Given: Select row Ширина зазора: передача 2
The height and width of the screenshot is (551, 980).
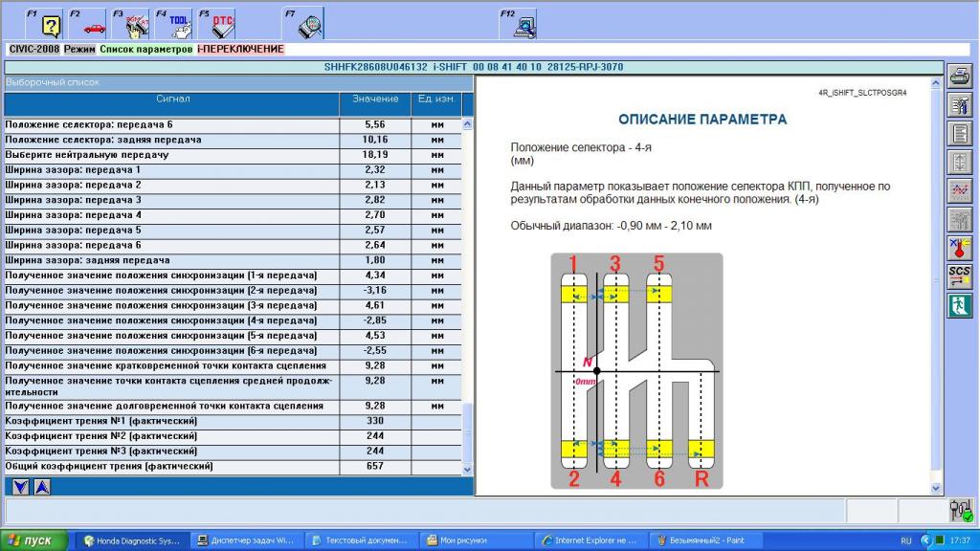Looking at the screenshot, I should pyautogui.click(x=233, y=185).
